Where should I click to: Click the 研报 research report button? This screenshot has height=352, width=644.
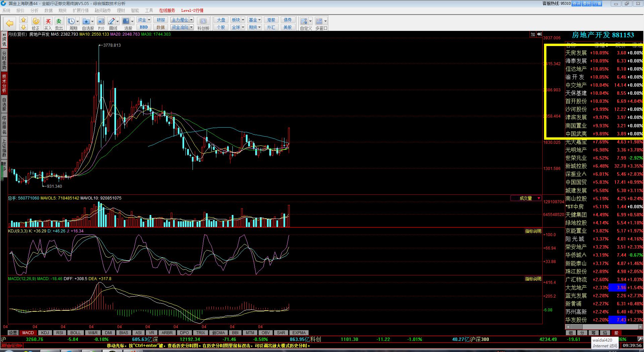pyautogui.click(x=161, y=20)
